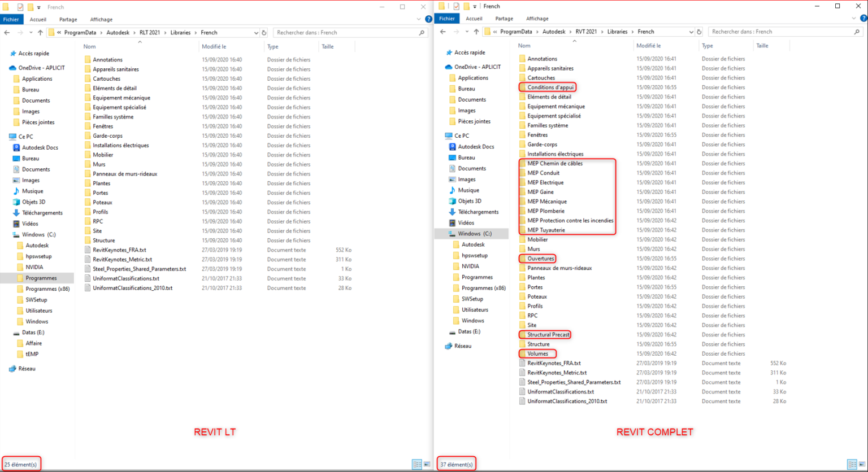Switch to the Affichage ribbon tab
The width and height of the screenshot is (868, 472).
(x=101, y=19)
